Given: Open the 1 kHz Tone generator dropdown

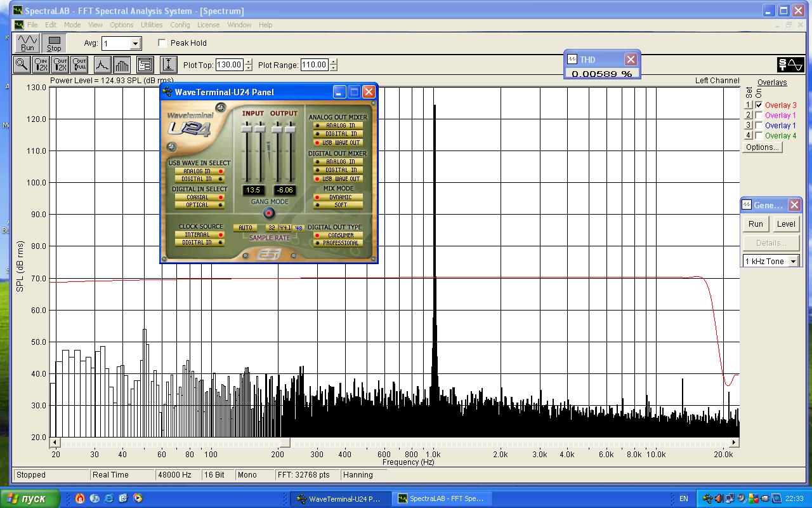Looking at the screenshot, I should click(793, 262).
